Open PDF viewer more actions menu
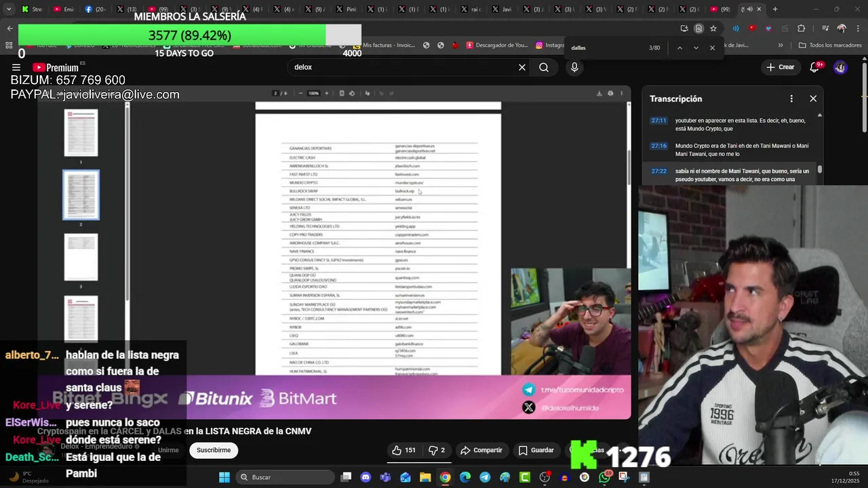The height and width of the screenshot is (488, 868). pos(621,94)
